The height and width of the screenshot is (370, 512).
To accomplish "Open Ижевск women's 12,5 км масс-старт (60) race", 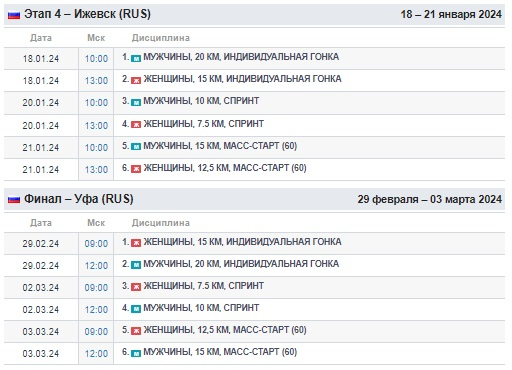I will click(225, 168).
